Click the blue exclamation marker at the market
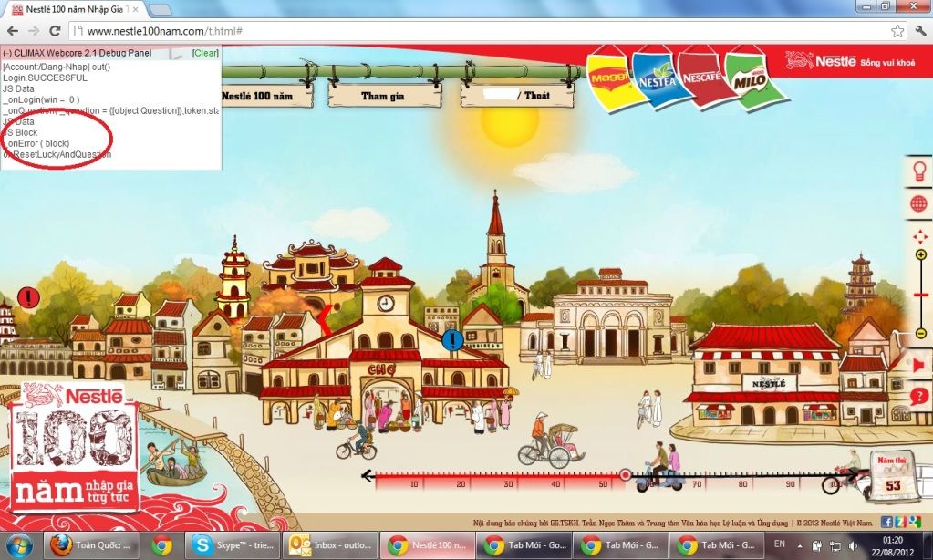This screenshot has height=560, width=933. (x=452, y=341)
